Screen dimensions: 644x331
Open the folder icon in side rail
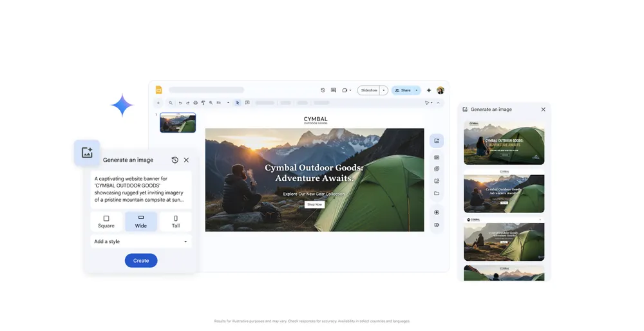(437, 193)
